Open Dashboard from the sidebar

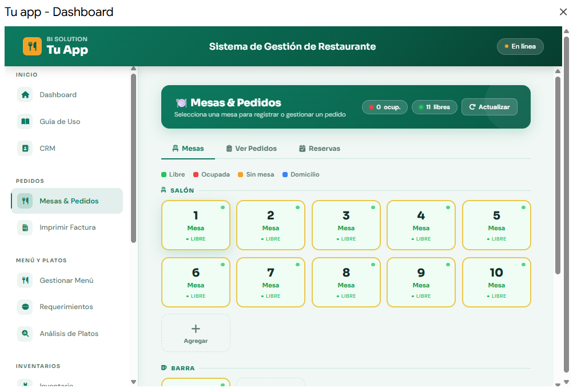click(67, 95)
